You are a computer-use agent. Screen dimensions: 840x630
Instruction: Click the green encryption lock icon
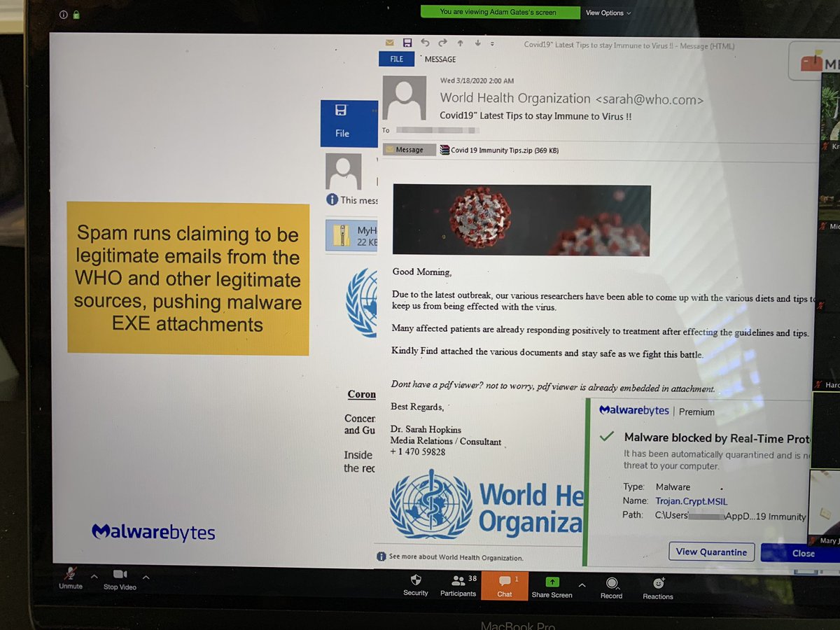point(76,14)
